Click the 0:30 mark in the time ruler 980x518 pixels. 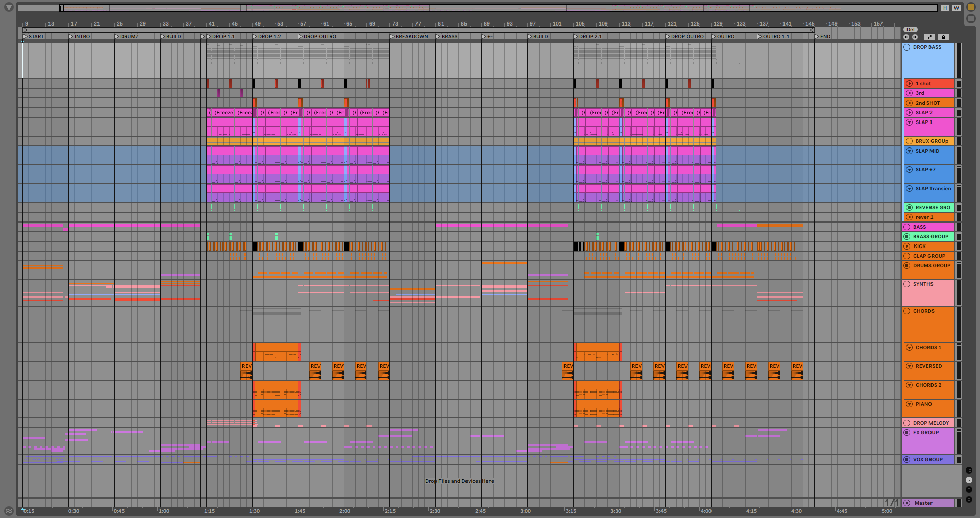pos(74,511)
